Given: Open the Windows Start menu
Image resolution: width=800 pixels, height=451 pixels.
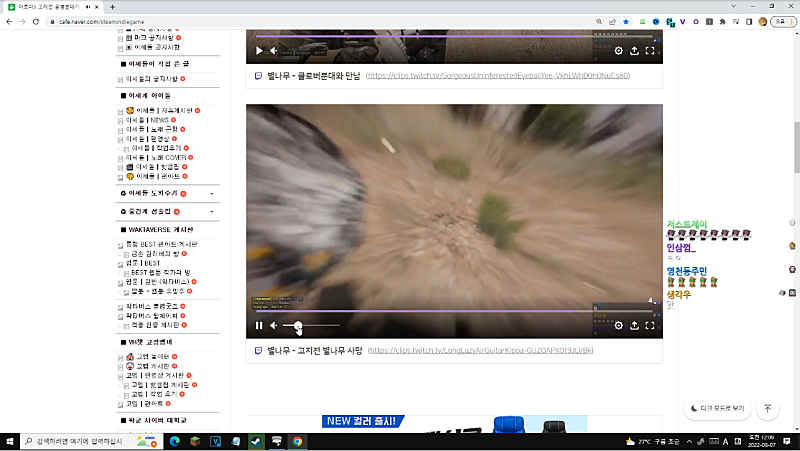Looking at the screenshot, I should point(9,441).
